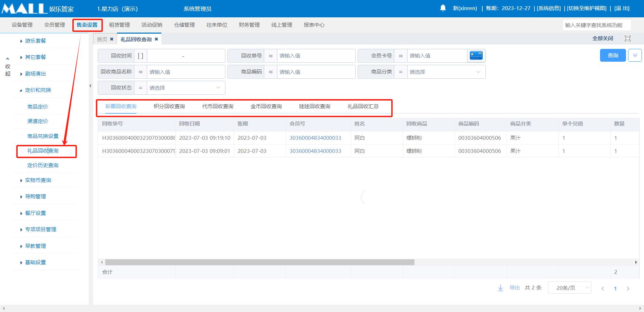Select 商品兑换设置 in sidebar

point(43,136)
